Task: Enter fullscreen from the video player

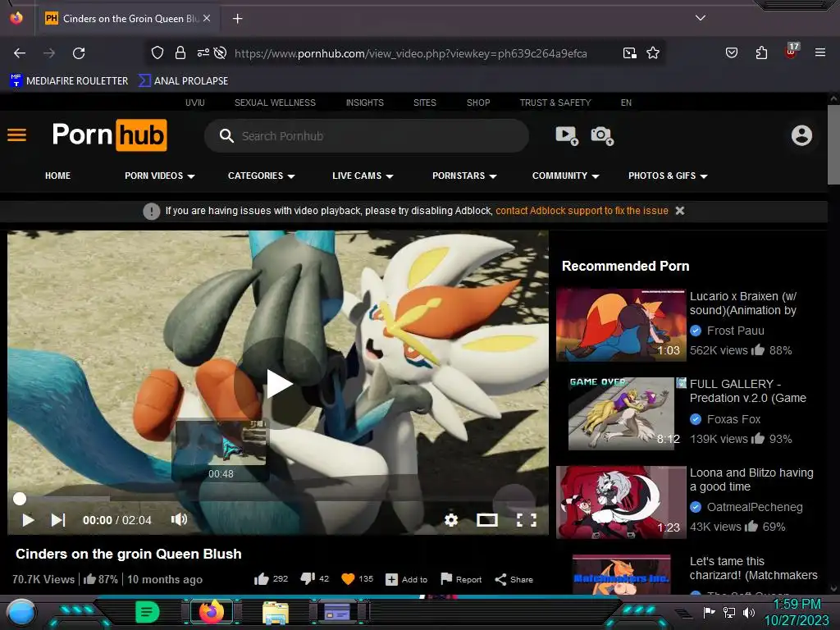Action: [x=526, y=519]
